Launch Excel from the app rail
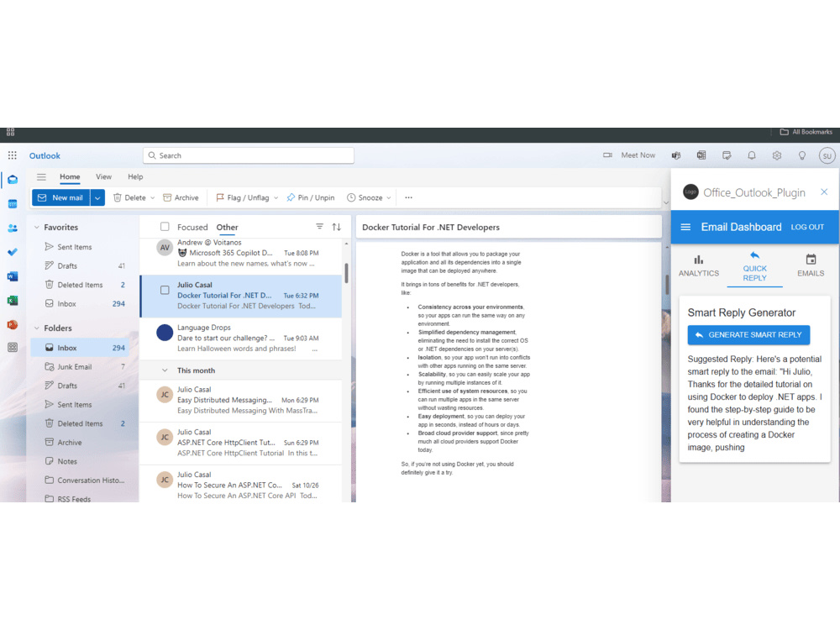Image resolution: width=840 pixels, height=630 pixels. click(13, 301)
